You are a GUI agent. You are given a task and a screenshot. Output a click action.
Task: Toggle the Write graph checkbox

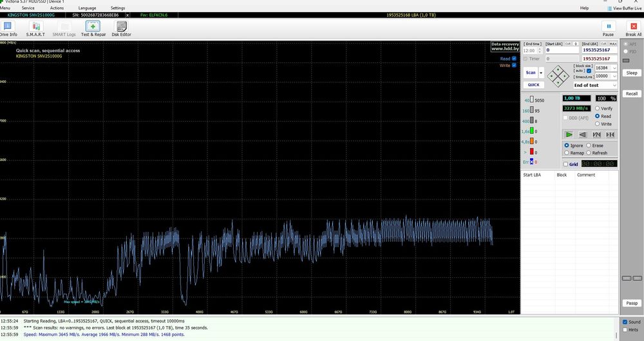(x=514, y=65)
